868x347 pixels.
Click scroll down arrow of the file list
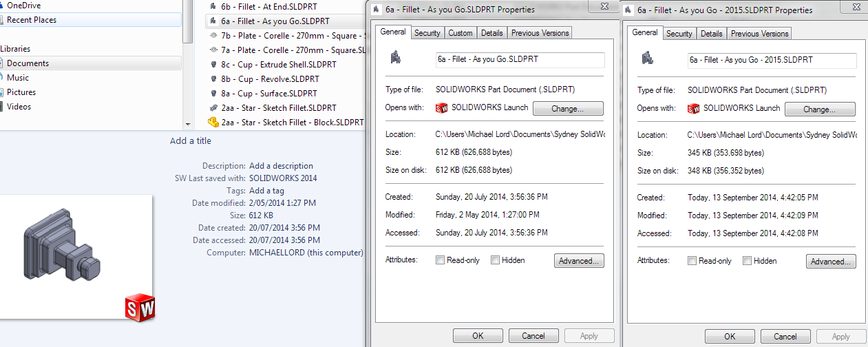coord(189,124)
